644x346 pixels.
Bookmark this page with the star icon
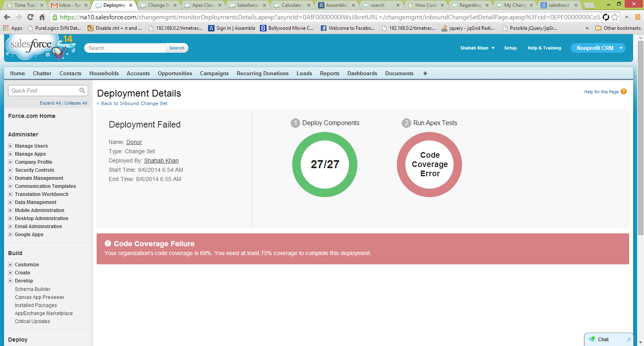[615, 17]
